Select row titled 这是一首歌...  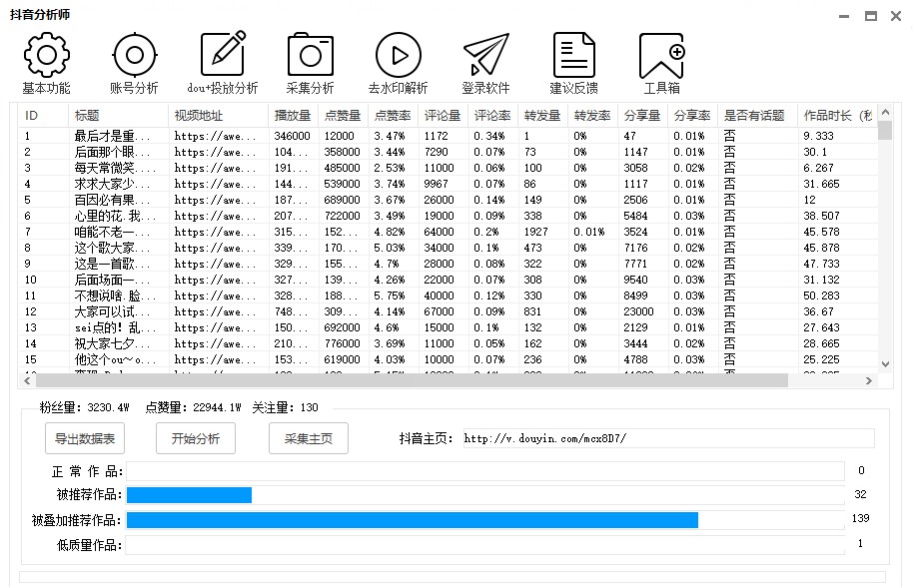(x=448, y=264)
